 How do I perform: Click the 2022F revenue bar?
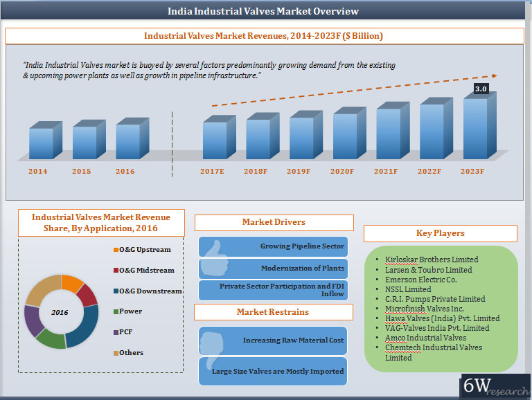pos(436,128)
